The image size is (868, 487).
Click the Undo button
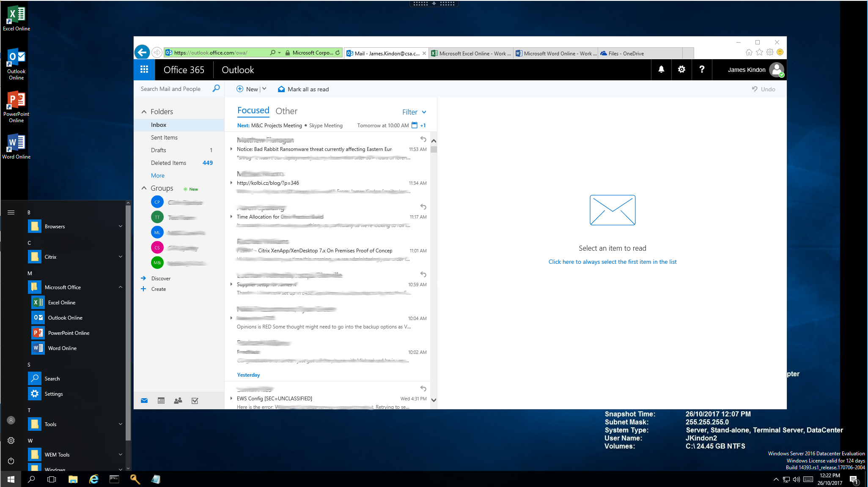click(x=764, y=89)
